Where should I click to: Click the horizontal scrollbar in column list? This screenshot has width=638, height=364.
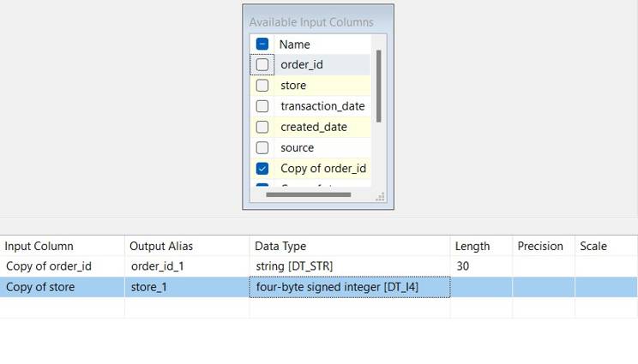309,194
